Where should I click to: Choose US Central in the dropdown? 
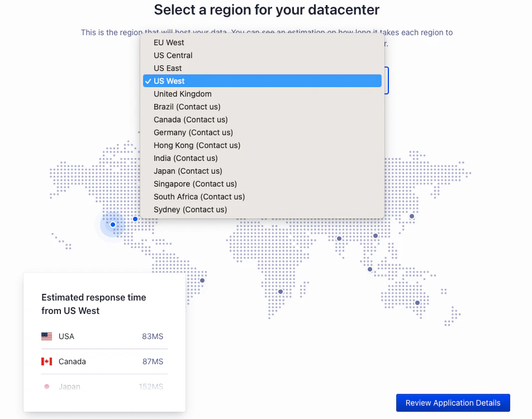[x=262, y=55]
